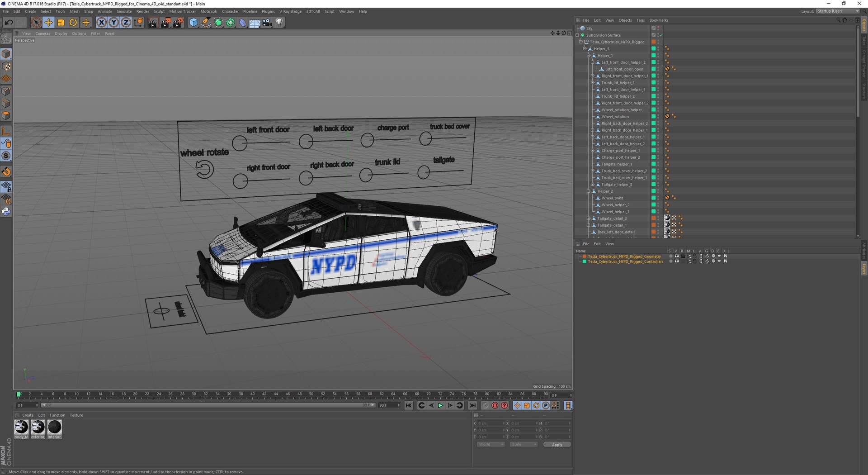Open the Layout Startup dropdown
The width and height of the screenshot is (868, 475).
click(837, 11)
